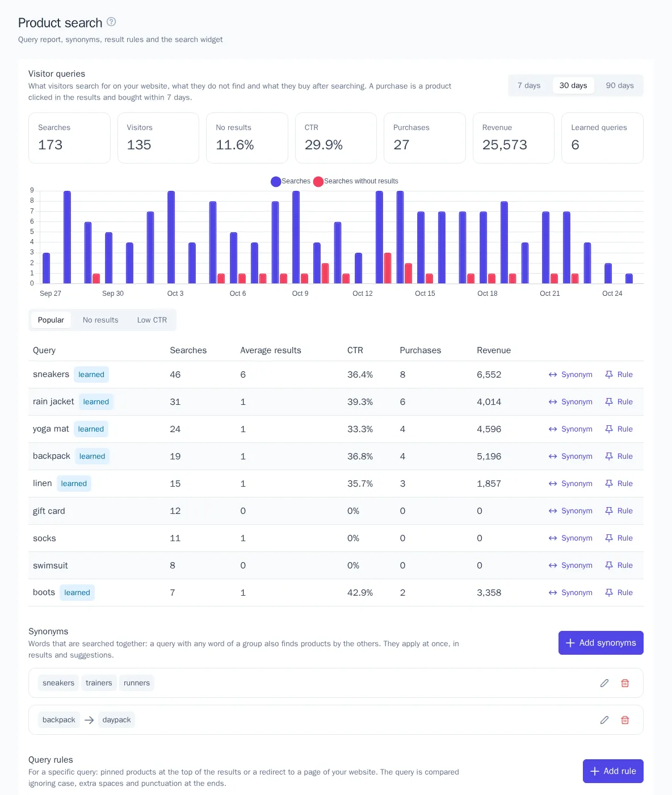Edit the backpack to daypack synonym
672x795 pixels.
pos(604,720)
